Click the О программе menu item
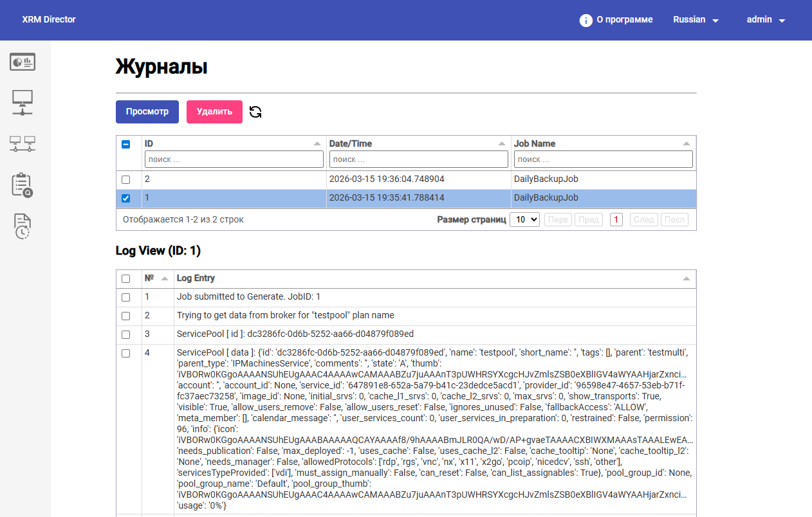812x517 pixels. pyautogui.click(x=625, y=20)
